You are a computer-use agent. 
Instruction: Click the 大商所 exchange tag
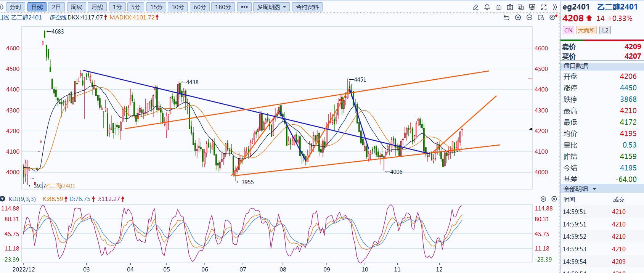586,30
